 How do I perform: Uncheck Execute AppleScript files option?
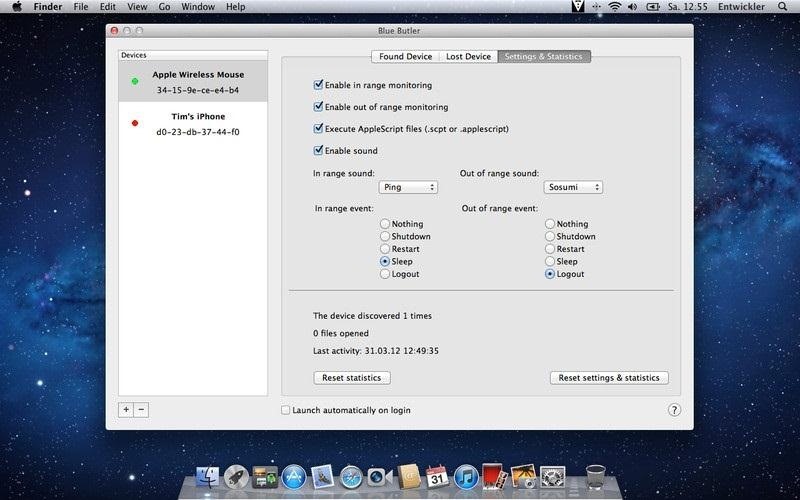(318, 129)
